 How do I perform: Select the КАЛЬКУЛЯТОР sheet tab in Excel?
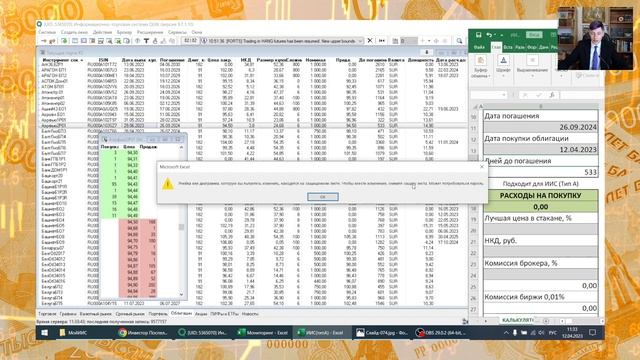tap(517, 320)
